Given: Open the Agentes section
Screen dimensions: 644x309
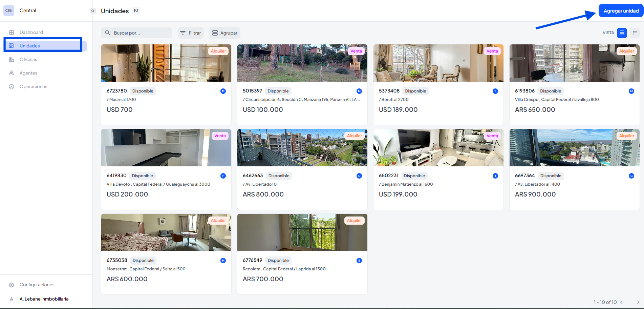Looking at the screenshot, I should [28, 73].
